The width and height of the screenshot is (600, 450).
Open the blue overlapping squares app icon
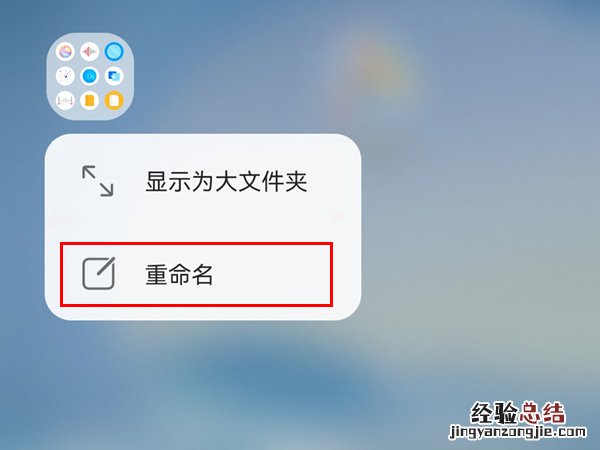click(114, 76)
